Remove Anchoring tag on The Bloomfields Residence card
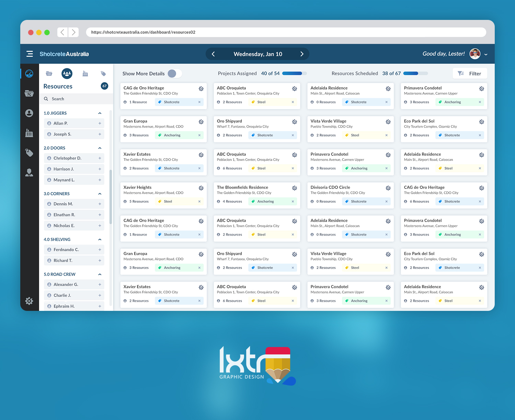The image size is (515, 420). click(x=293, y=201)
